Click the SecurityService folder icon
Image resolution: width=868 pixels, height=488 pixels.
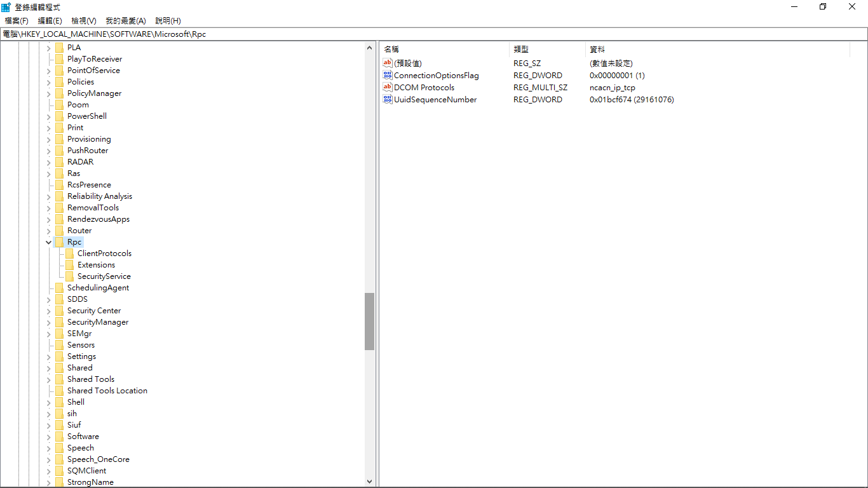pyautogui.click(x=69, y=276)
